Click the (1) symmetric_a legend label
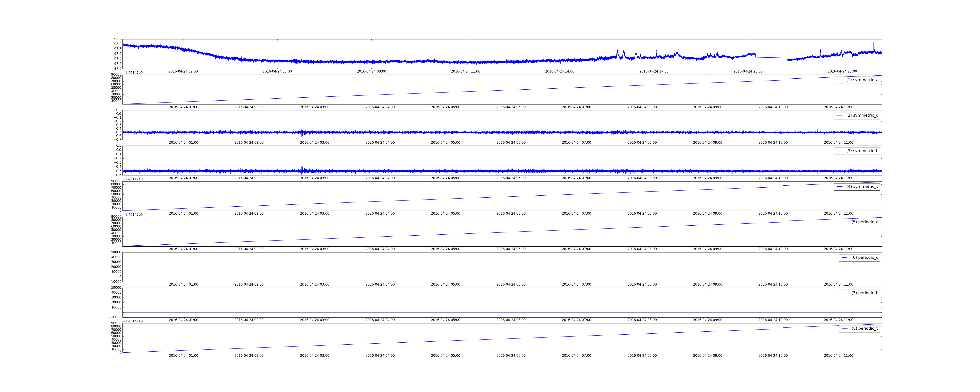This screenshot has height=392, width=980. click(862, 80)
